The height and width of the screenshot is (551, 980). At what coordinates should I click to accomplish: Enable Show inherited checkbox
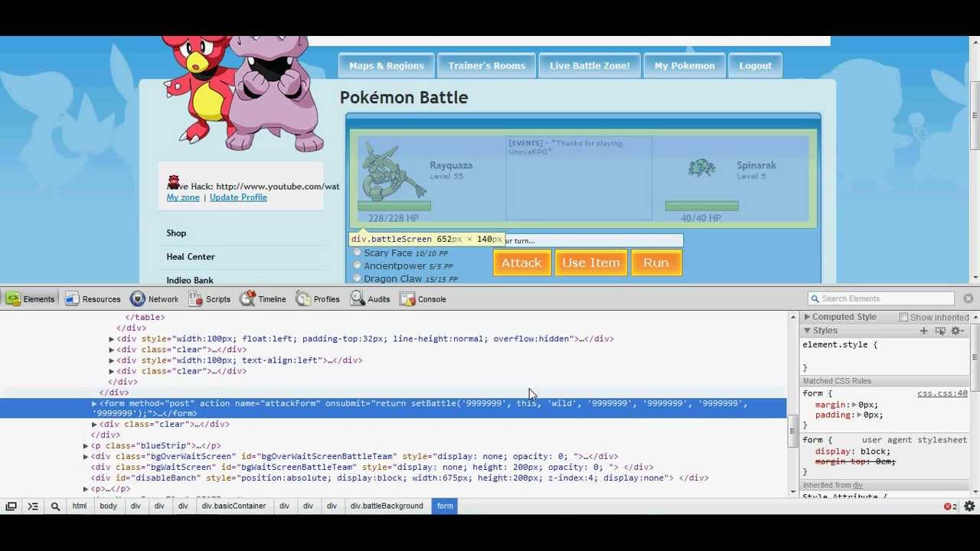point(904,317)
